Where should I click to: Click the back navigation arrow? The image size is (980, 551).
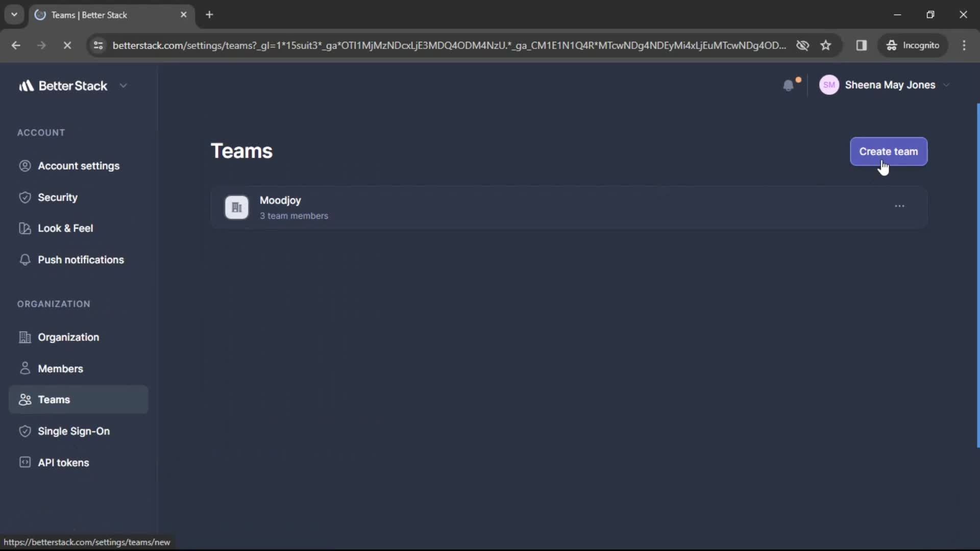17,45
